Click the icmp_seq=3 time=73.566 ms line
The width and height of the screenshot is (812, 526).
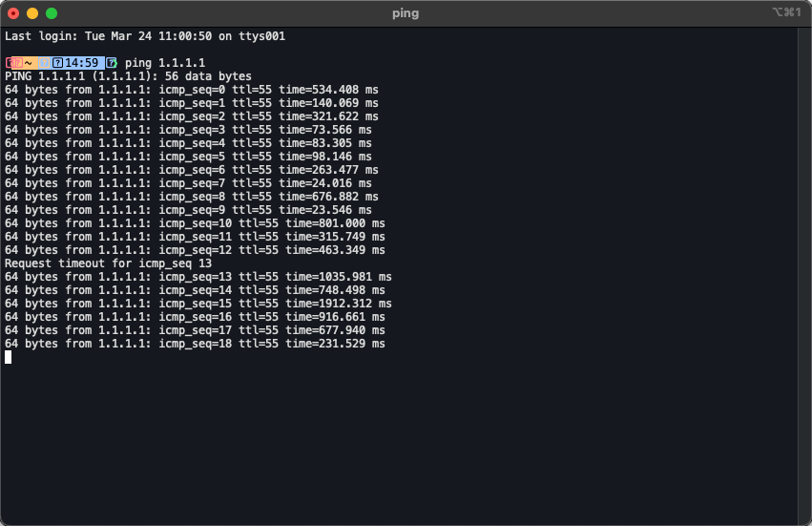point(188,130)
